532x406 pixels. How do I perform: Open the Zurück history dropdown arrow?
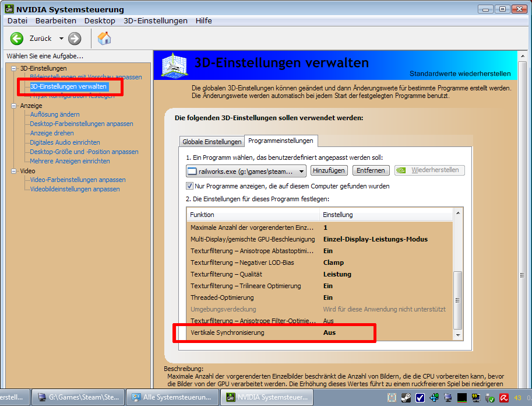[x=61, y=38]
